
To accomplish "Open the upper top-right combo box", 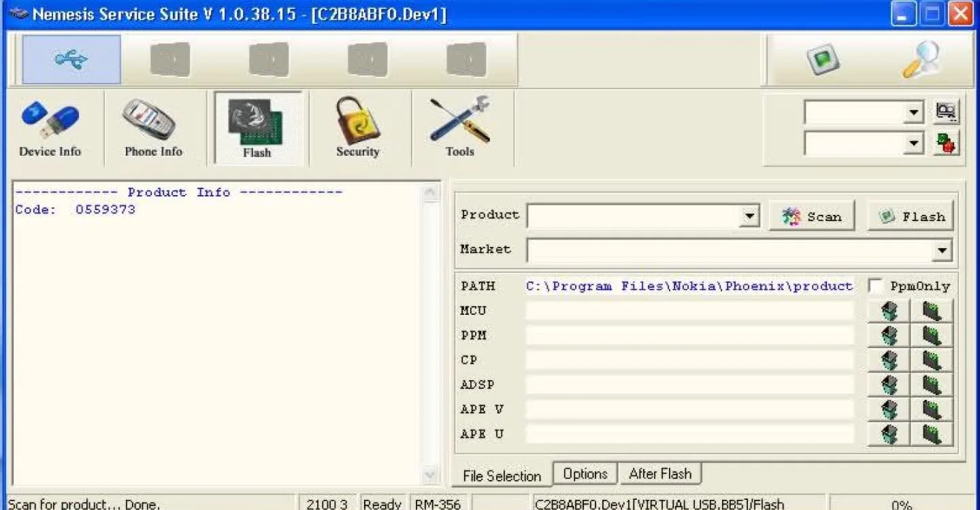I will (914, 112).
